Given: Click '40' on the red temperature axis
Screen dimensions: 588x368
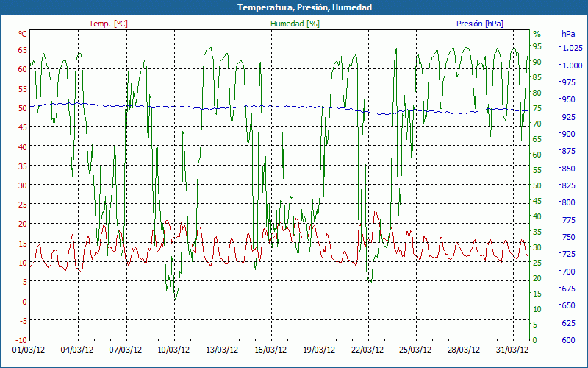Looking at the screenshot, I should pos(23,146).
